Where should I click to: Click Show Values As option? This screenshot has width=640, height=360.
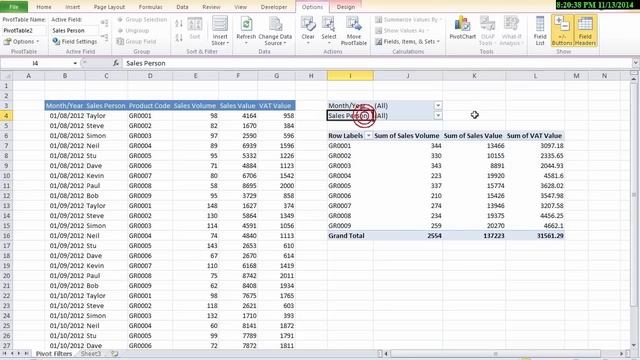[x=402, y=30]
